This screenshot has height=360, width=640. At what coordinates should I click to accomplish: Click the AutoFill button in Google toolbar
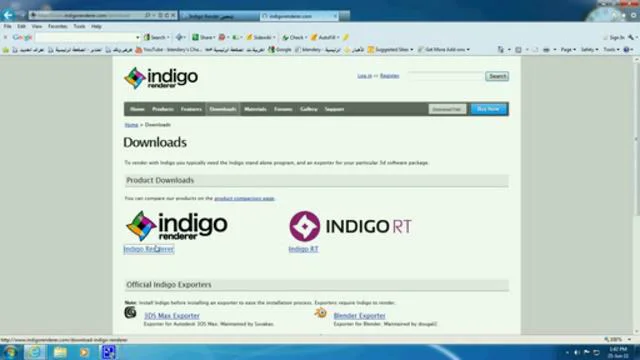point(324,37)
